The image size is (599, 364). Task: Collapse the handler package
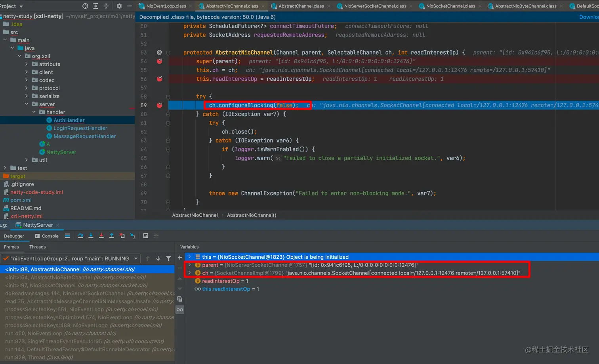(34, 112)
